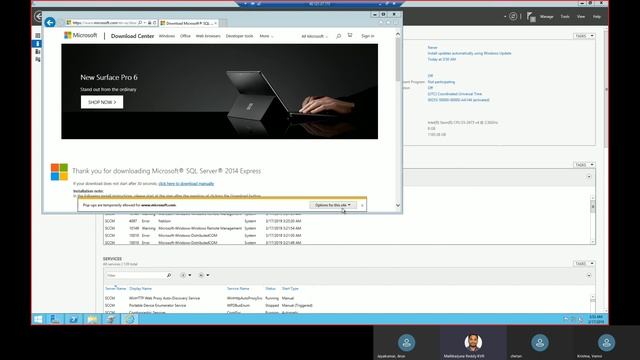
Task: Click the browser page scrollbar down arrow
Action: click(x=398, y=205)
